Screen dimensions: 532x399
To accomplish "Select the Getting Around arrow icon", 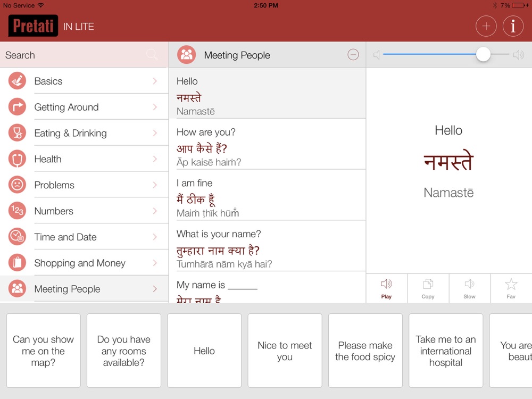I will tap(17, 107).
